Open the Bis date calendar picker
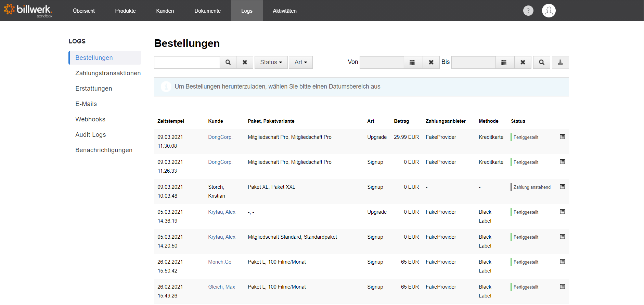Image resolution: width=644 pixels, height=305 pixels. click(504, 62)
